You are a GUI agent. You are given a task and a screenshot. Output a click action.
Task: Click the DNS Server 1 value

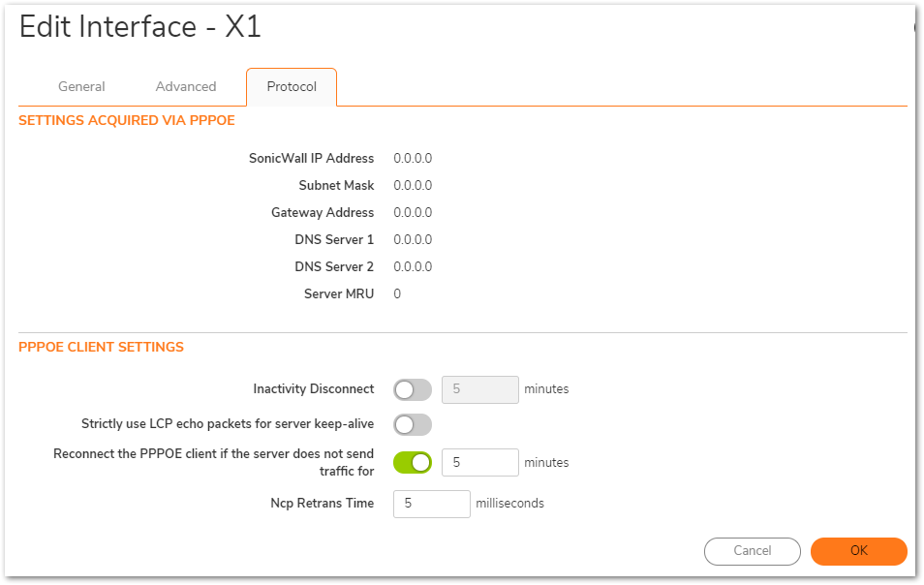[413, 240]
